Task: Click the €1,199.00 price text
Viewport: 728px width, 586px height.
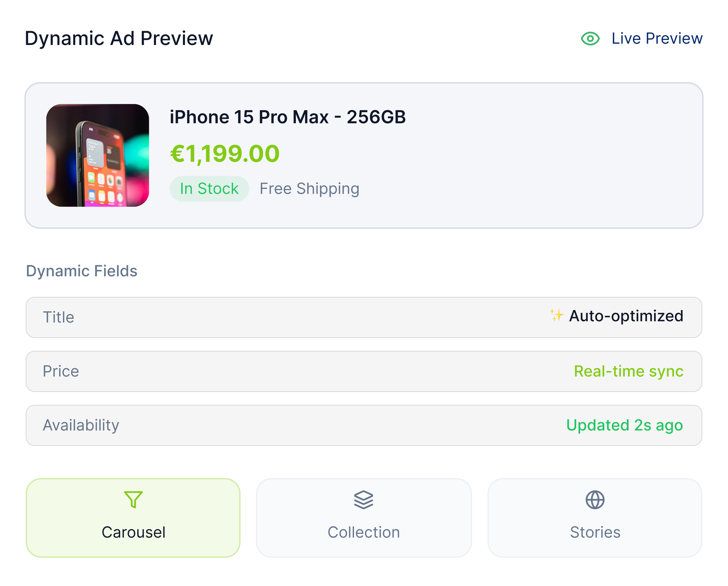Action: pyautogui.click(x=225, y=154)
